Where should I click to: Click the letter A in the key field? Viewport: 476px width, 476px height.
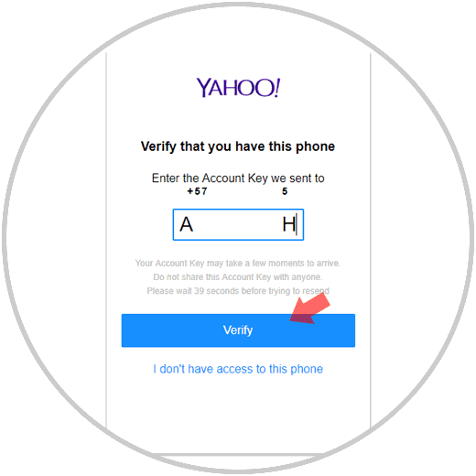pyautogui.click(x=186, y=224)
